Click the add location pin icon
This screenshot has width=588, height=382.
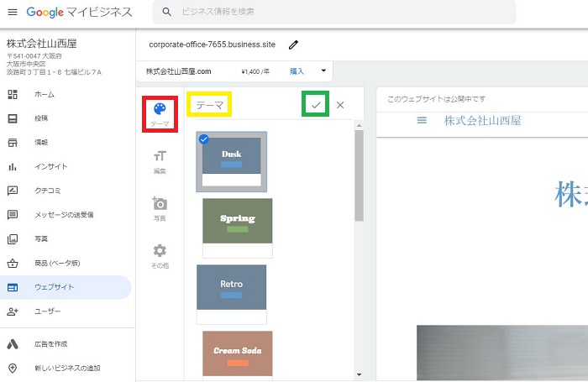pyautogui.click(x=13, y=368)
